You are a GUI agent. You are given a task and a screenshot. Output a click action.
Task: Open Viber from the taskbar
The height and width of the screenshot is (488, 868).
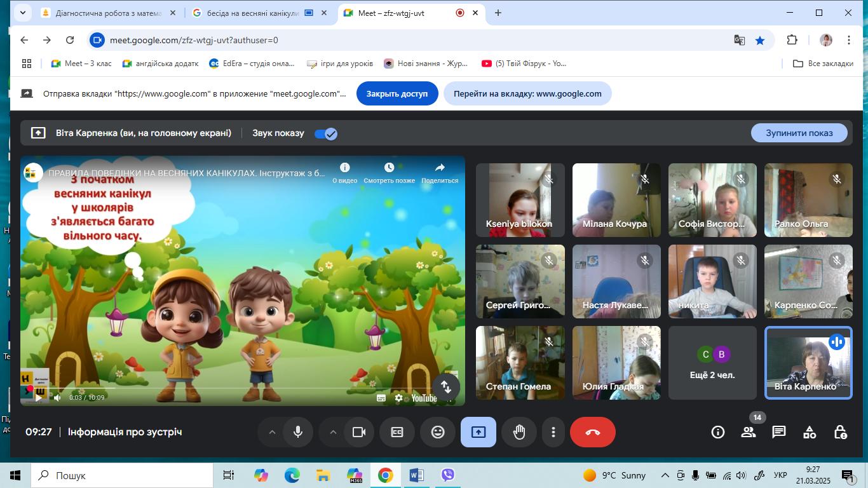click(x=448, y=475)
